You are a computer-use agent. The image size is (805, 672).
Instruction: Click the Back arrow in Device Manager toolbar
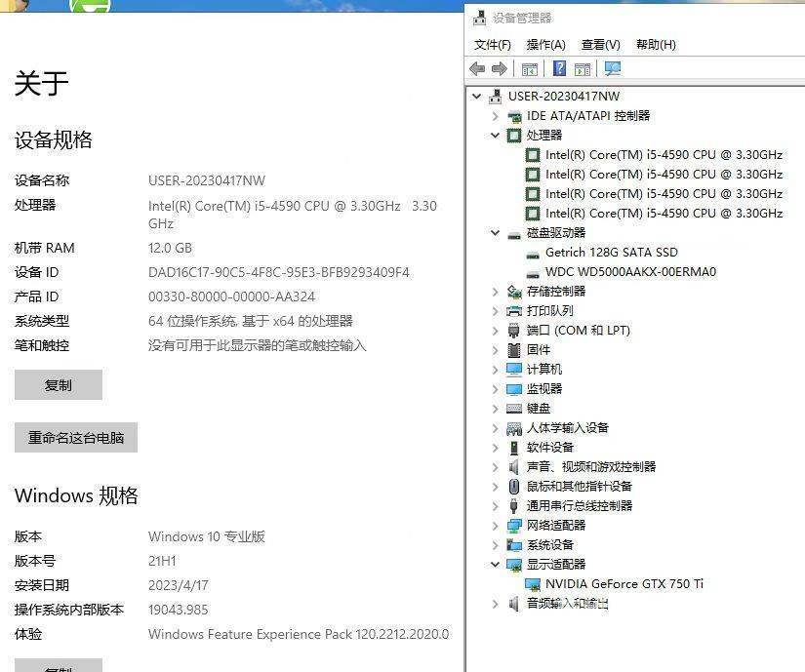tap(477, 68)
